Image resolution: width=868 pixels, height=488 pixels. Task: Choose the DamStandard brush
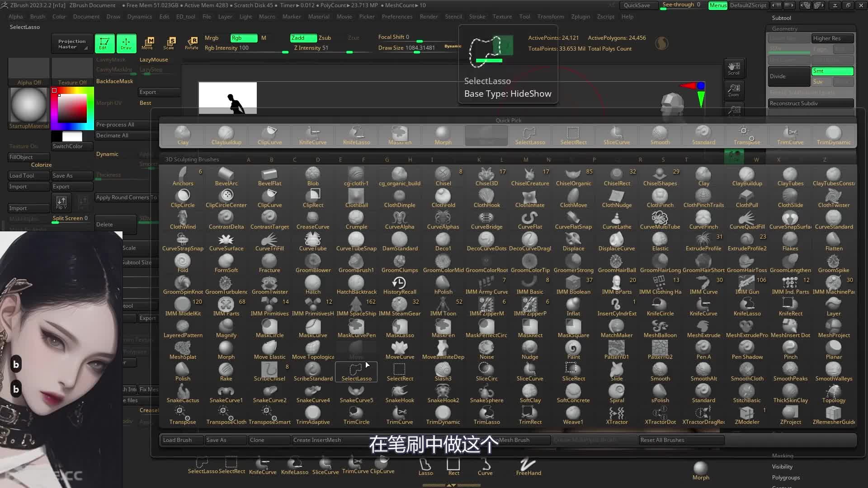(x=400, y=242)
